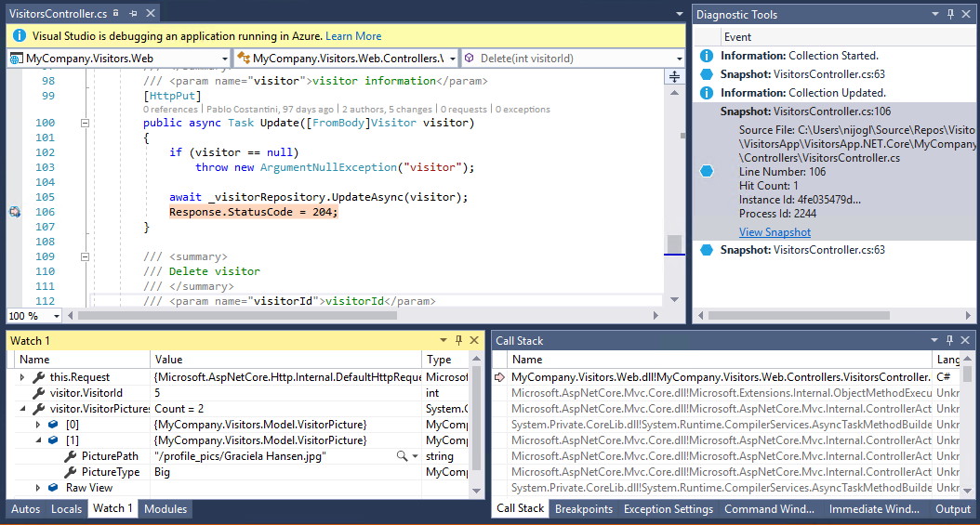The image size is (980, 525).
Task: Click the code editor horizontal scrollbar thumb
Action: 237,316
